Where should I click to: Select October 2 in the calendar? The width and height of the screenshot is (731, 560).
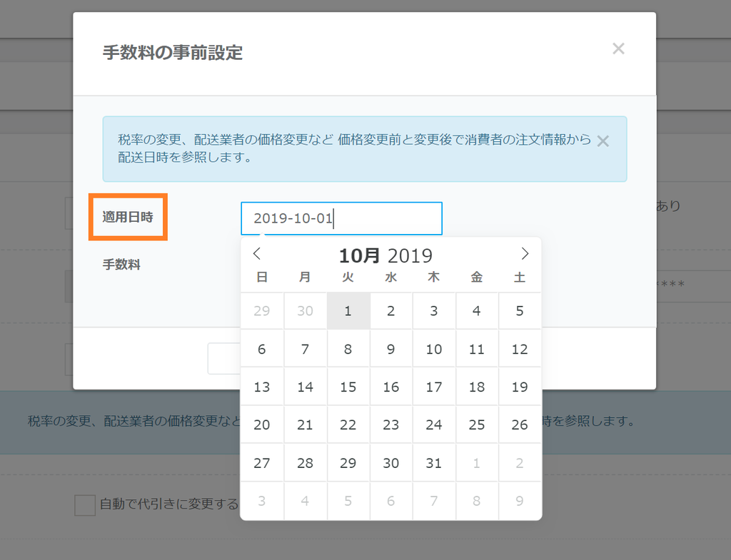pyautogui.click(x=391, y=311)
